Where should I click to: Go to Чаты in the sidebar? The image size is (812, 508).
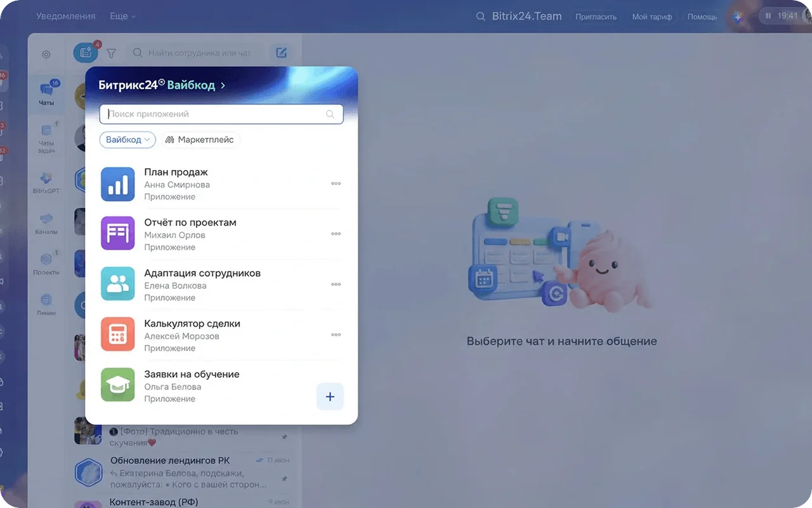(x=46, y=93)
